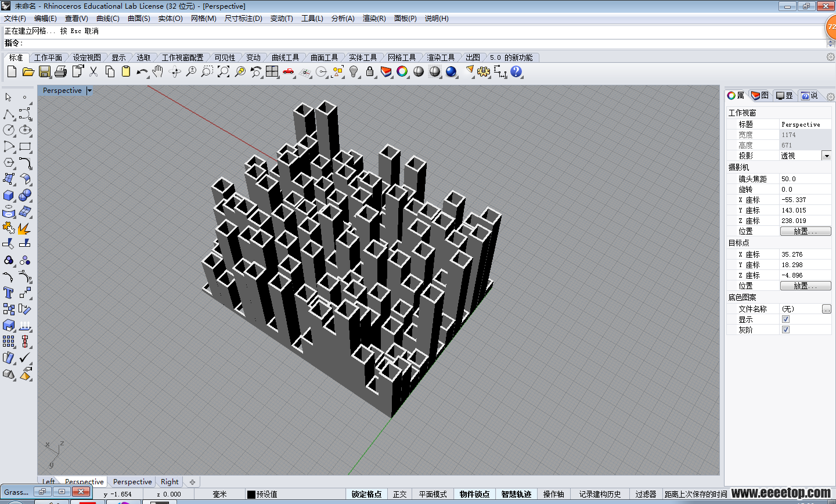Click the padlock lock-objects icon
Image resolution: width=836 pixels, height=504 pixels.
point(370,71)
